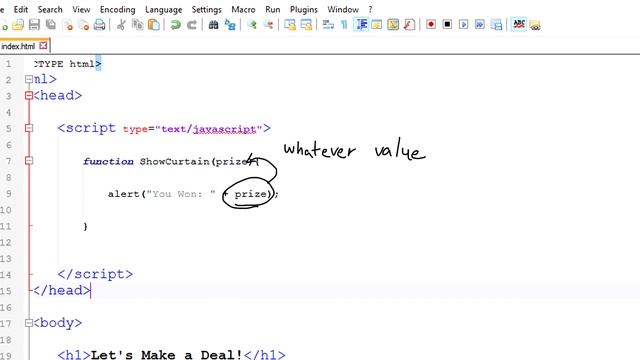Open the Encoding menu

point(118,9)
